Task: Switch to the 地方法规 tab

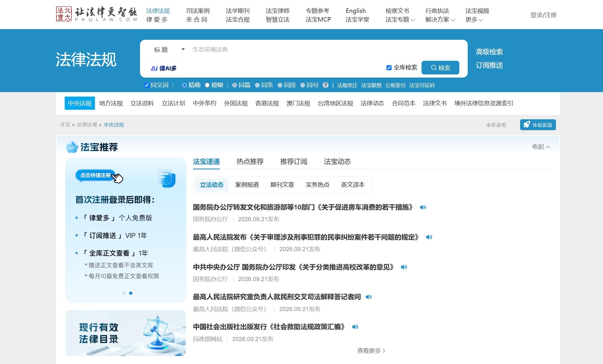Action: tap(111, 103)
